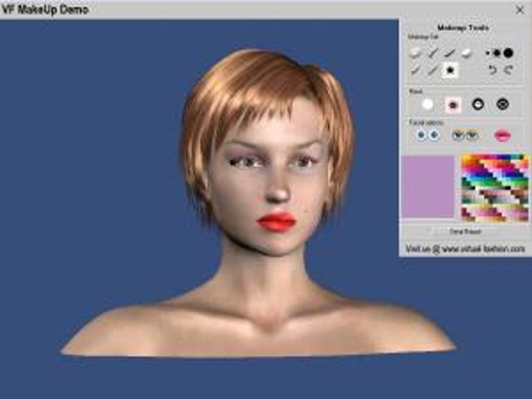Open the blue eyes facial option
Viewport: 532px width, 399px height.
point(427,136)
